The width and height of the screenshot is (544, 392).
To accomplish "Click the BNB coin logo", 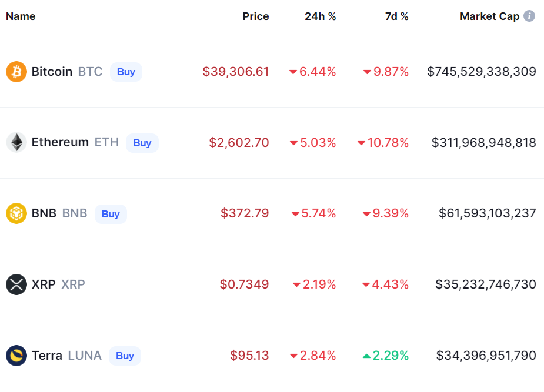I will pos(16,213).
